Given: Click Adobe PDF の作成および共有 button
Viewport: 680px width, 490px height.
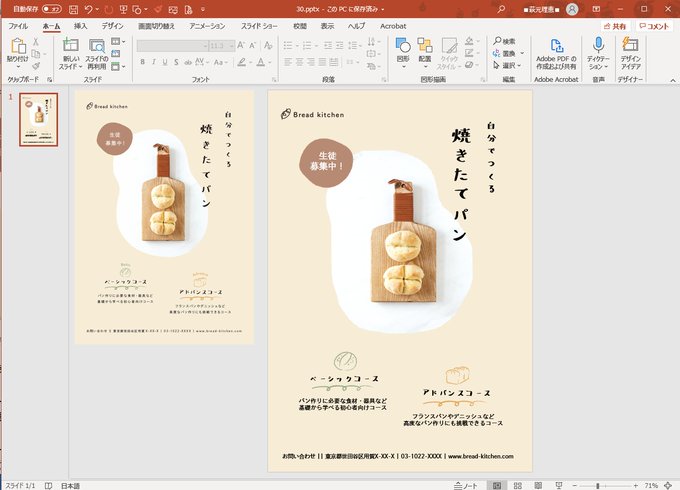Looking at the screenshot, I should [556, 54].
